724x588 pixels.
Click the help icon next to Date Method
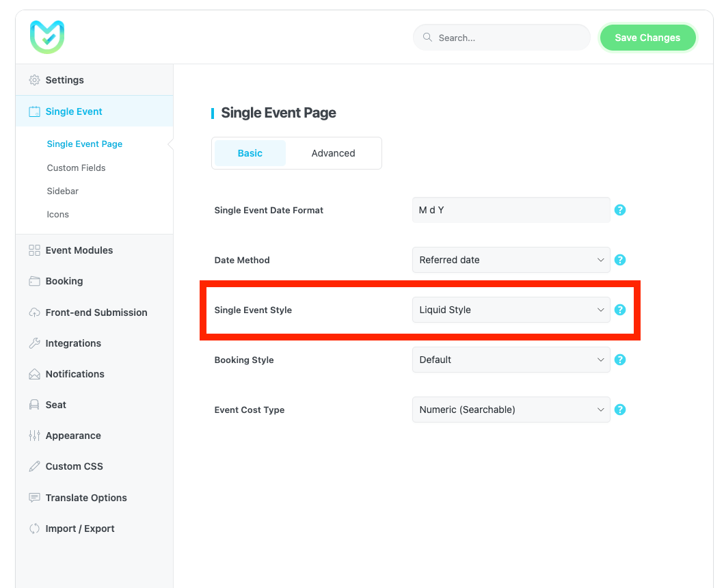[x=620, y=260]
